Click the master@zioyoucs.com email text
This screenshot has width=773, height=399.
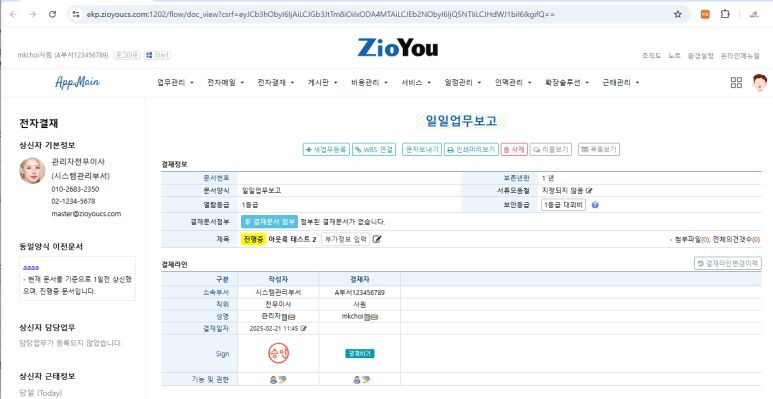coord(86,214)
